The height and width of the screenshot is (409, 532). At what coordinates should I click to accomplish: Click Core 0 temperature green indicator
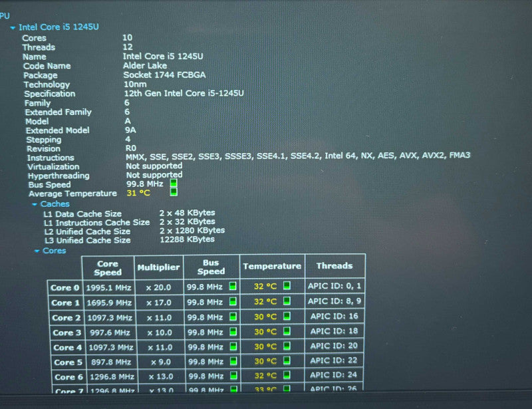(x=287, y=285)
